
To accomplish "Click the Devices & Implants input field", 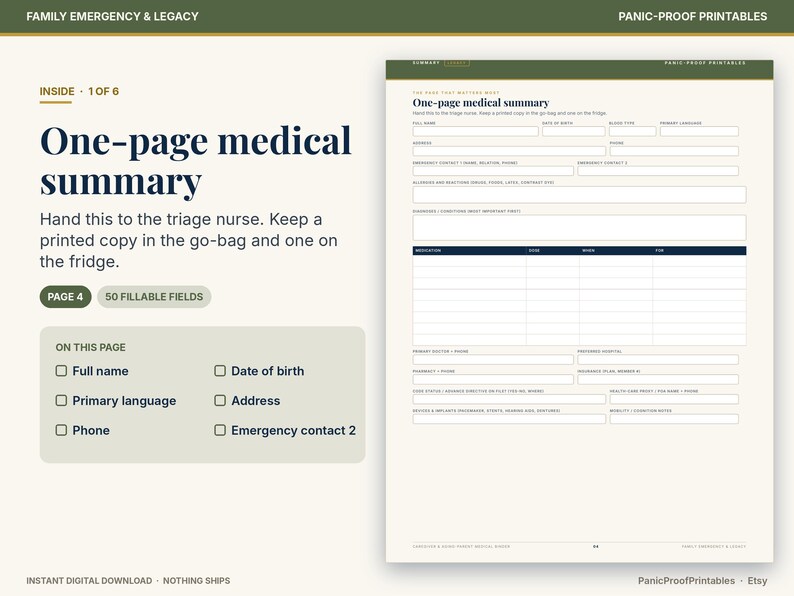I will pyautogui.click(x=509, y=419).
